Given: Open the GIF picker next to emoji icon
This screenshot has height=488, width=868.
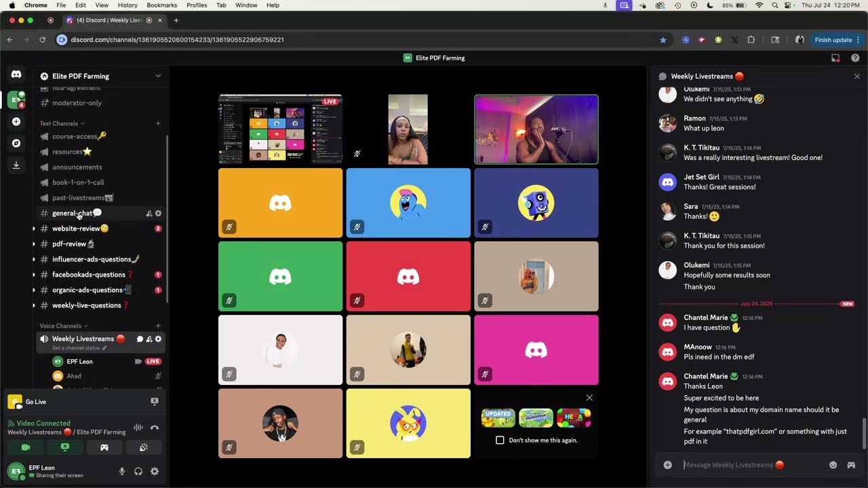Looking at the screenshot, I should pos(851,464).
